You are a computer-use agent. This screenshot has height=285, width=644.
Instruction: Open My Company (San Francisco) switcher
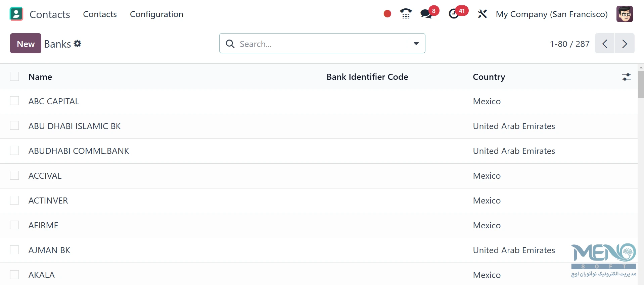coord(552,14)
